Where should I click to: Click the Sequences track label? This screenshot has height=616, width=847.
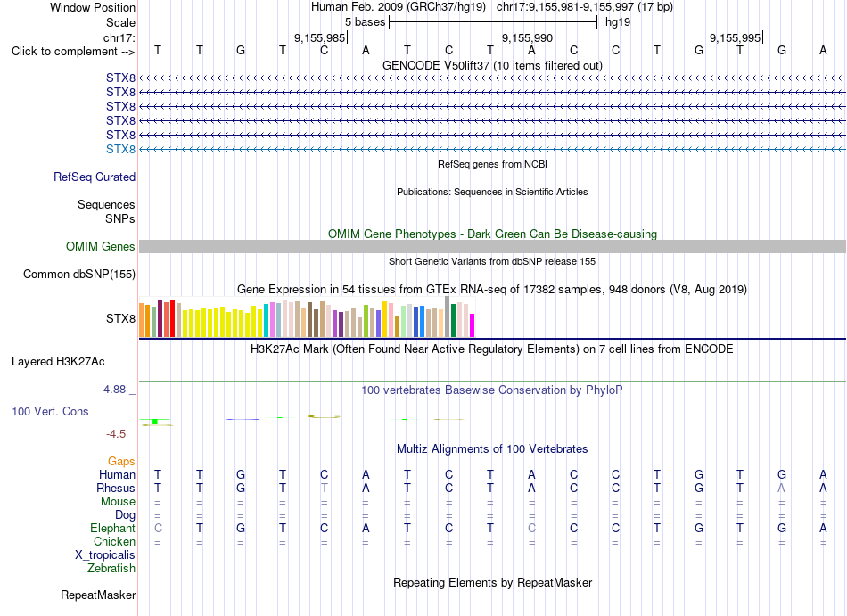106,205
